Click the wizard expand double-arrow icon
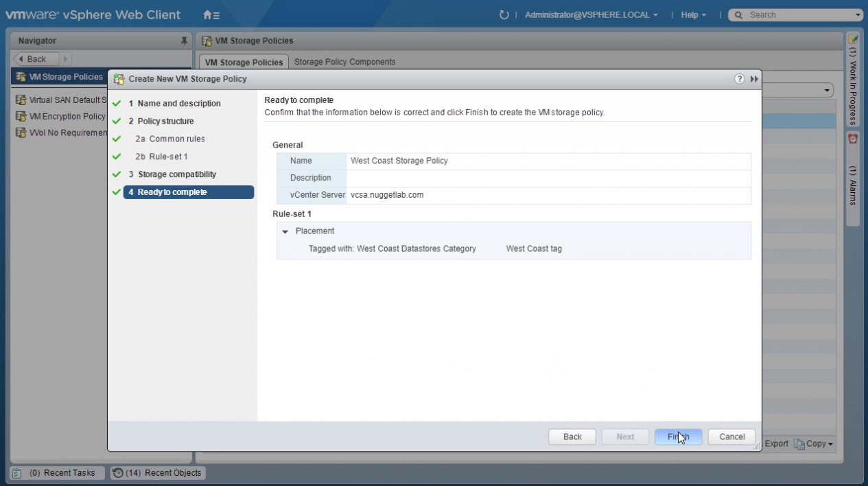The height and width of the screenshot is (486, 868). coord(754,79)
